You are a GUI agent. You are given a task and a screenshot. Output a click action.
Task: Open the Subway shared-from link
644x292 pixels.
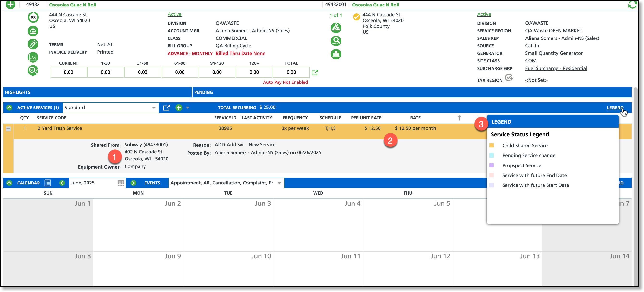coord(133,145)
